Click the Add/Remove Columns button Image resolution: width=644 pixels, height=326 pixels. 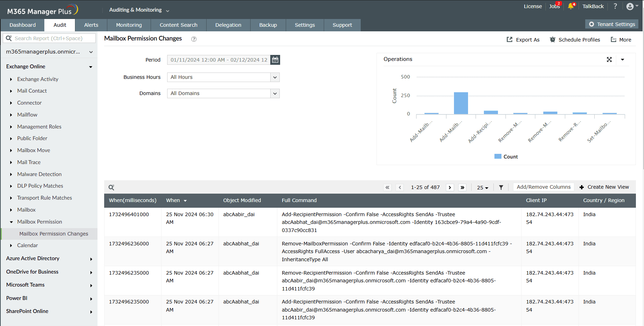544,187
